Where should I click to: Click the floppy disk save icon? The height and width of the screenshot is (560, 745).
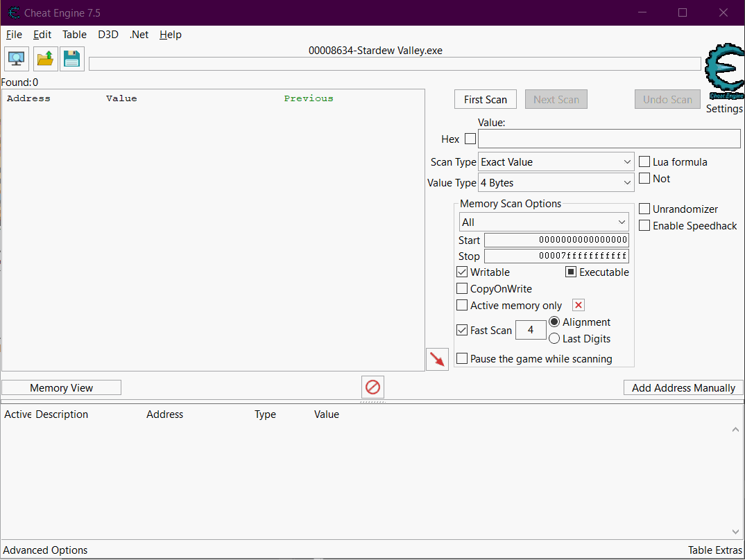click(71, 59)
